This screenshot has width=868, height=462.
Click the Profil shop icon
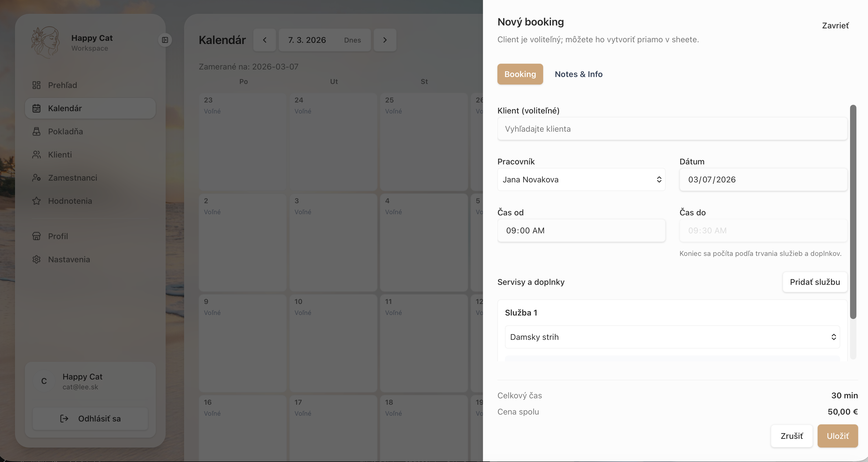[x=36, y=236]
